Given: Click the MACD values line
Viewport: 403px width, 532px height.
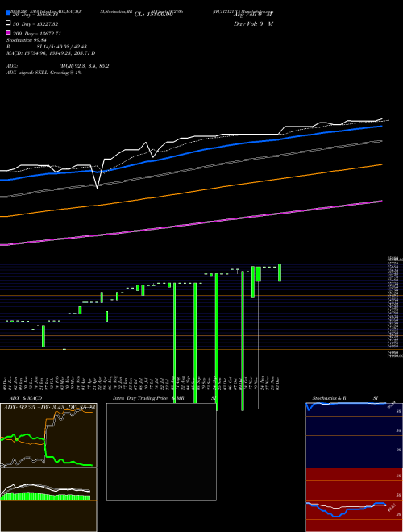Looking at the screenshot, I should [51, 53].
